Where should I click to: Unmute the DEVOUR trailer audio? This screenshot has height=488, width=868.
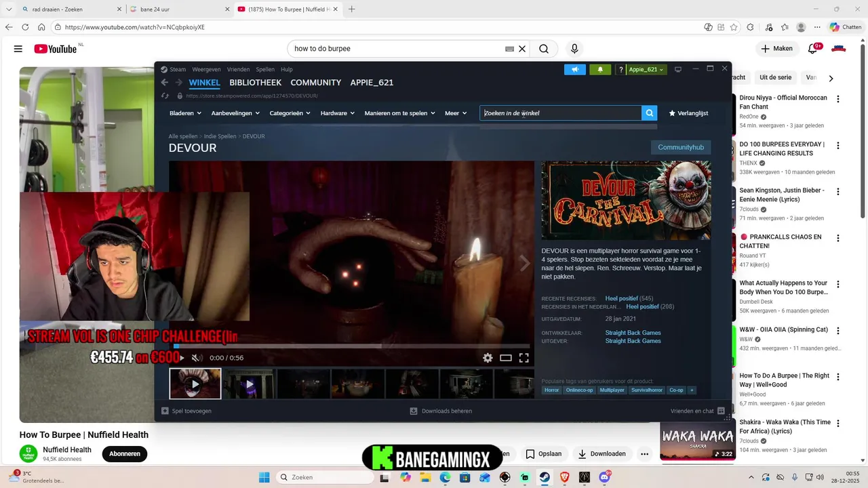click(x=196, y=358)
